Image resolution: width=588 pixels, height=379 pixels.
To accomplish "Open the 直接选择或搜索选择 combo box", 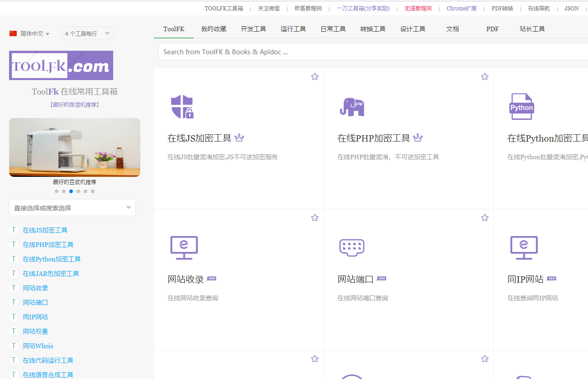I will 72,208.
